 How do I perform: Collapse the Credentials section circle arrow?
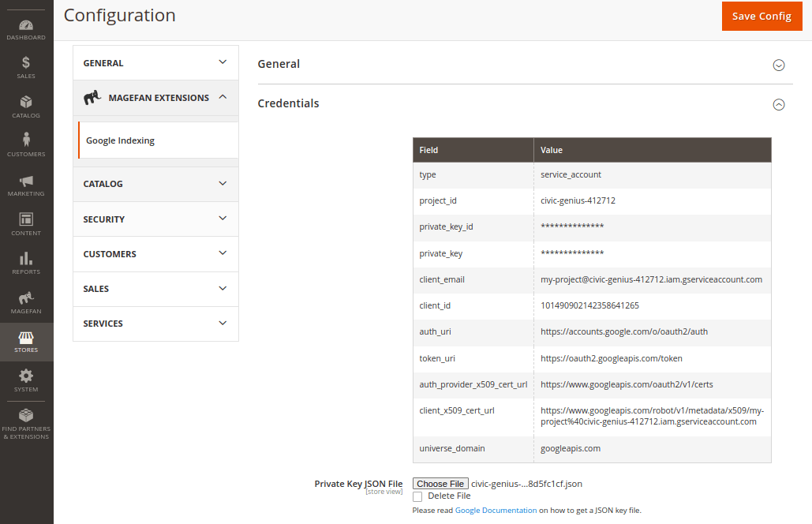(x=778, y=105)
